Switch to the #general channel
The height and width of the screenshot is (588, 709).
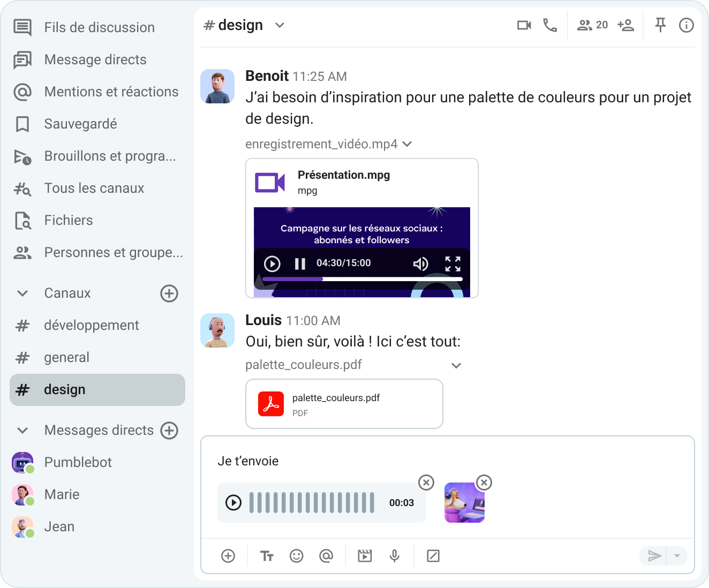pyautogui.click(x=66, y=357)
